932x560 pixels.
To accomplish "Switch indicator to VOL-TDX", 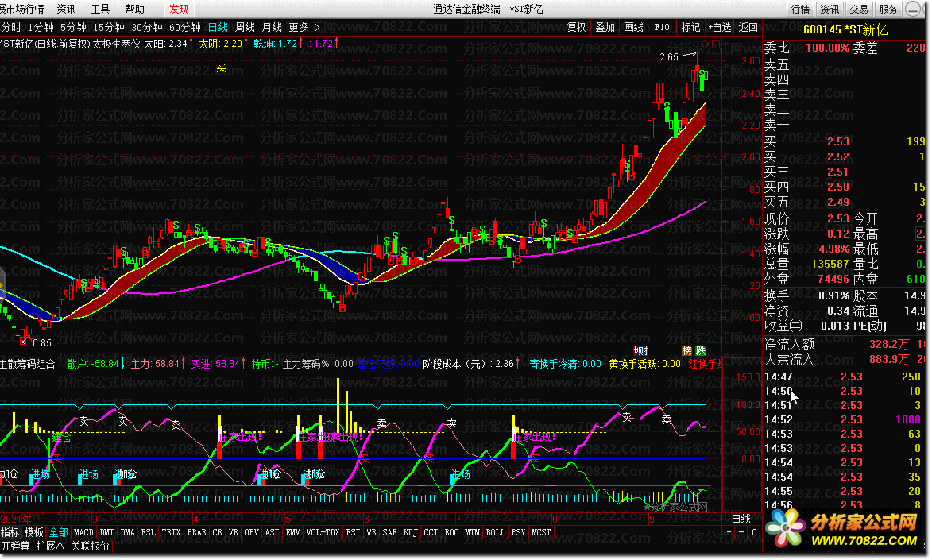I will tap(323, 532).
